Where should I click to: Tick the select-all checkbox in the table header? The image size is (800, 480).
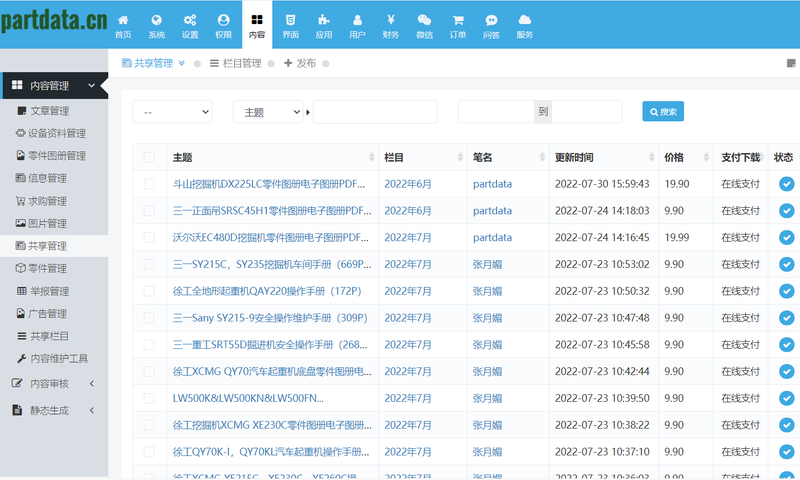pyautogui.click(x=149, y=157)
